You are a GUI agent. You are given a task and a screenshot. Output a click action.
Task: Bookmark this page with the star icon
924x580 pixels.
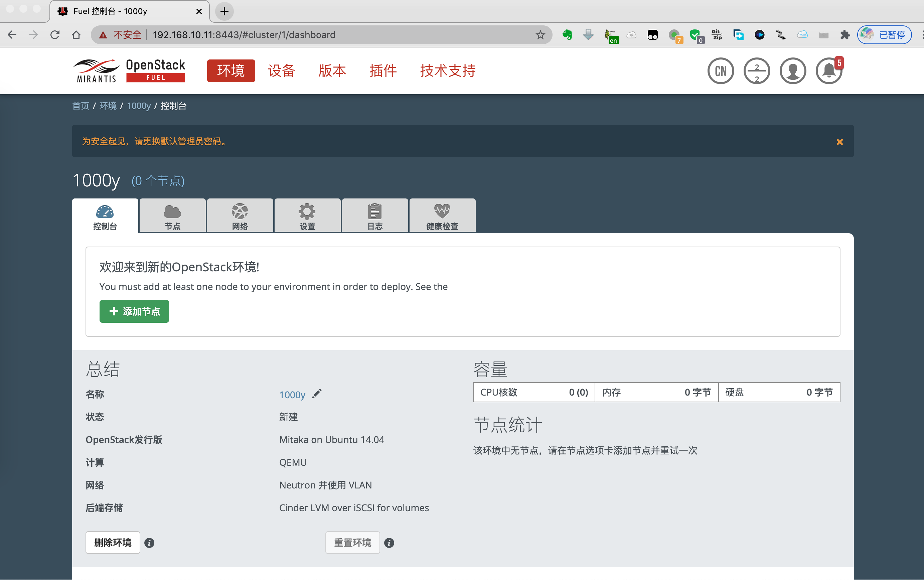(540, 35)
